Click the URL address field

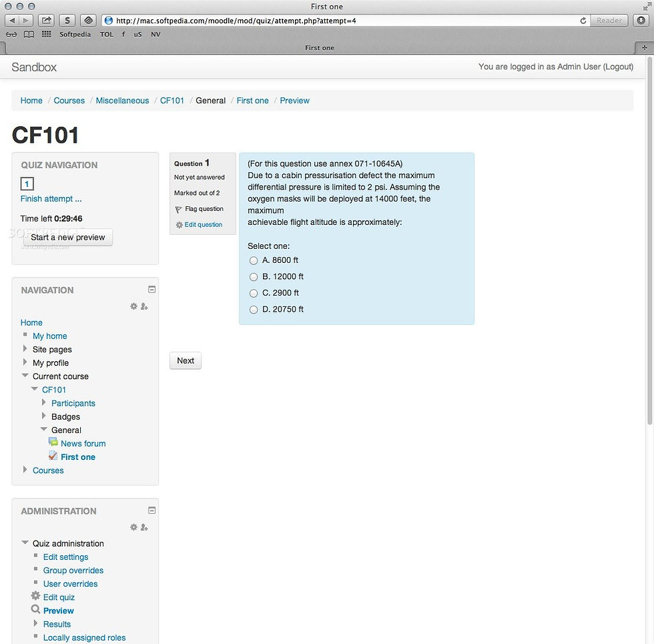point(346,21)
